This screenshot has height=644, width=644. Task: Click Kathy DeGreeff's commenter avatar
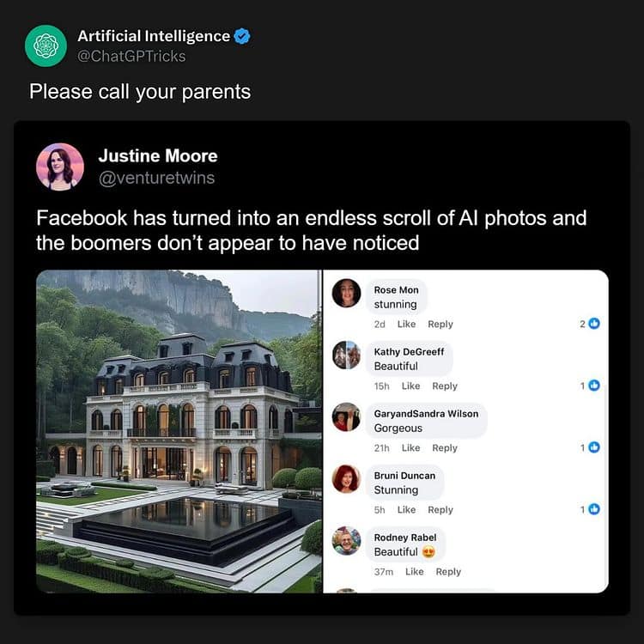pos(346,355)
